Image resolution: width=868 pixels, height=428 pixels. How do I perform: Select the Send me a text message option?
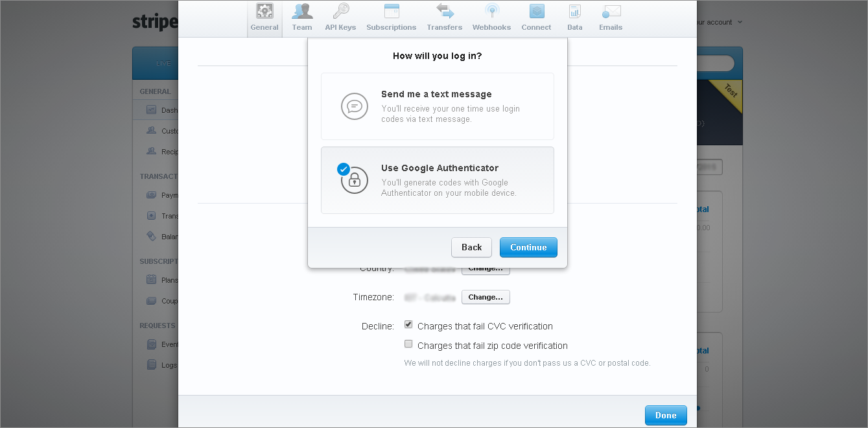[x=438, y=106]
